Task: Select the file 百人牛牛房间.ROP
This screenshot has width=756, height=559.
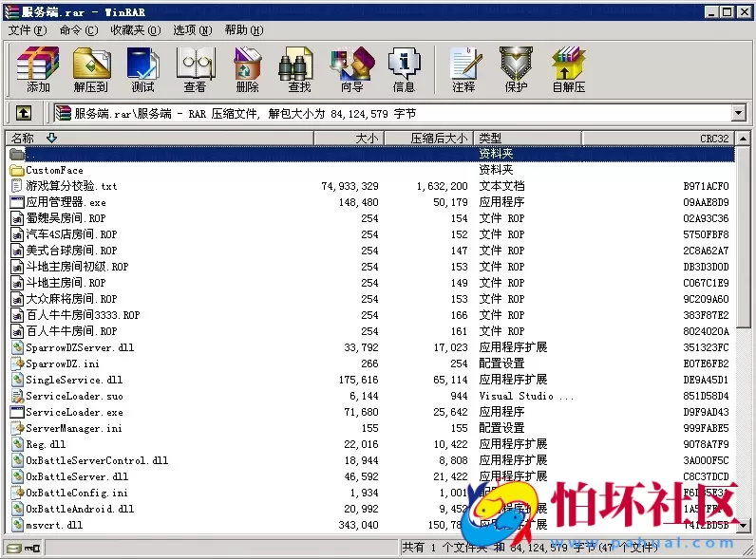Action: 71,331
